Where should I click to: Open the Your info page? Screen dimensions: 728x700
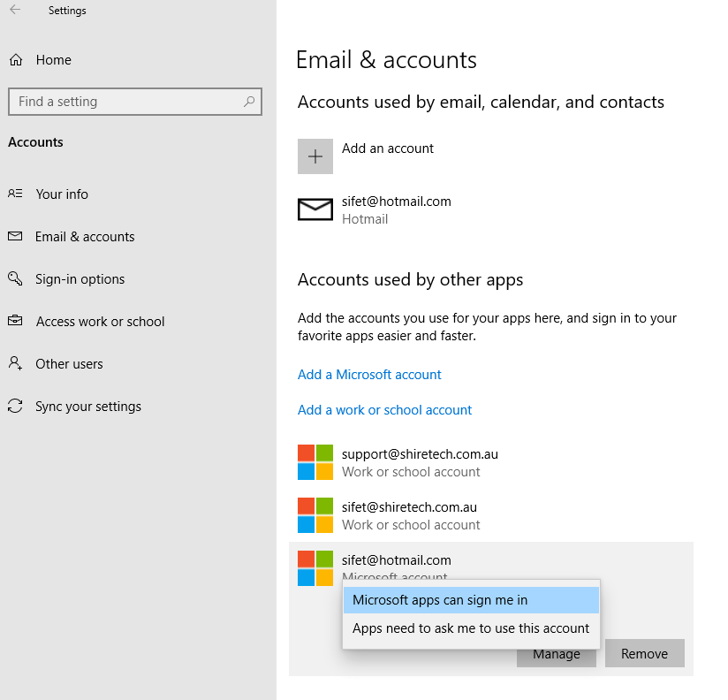tap(62, 194)
